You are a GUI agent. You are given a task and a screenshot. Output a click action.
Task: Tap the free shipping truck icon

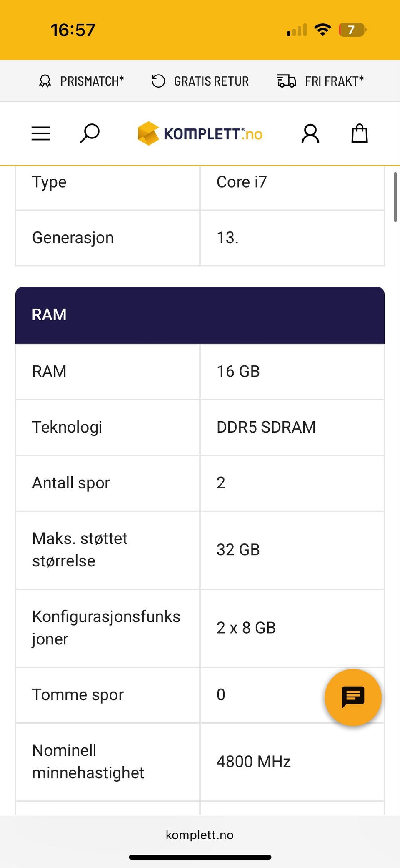tap(286, 81)
